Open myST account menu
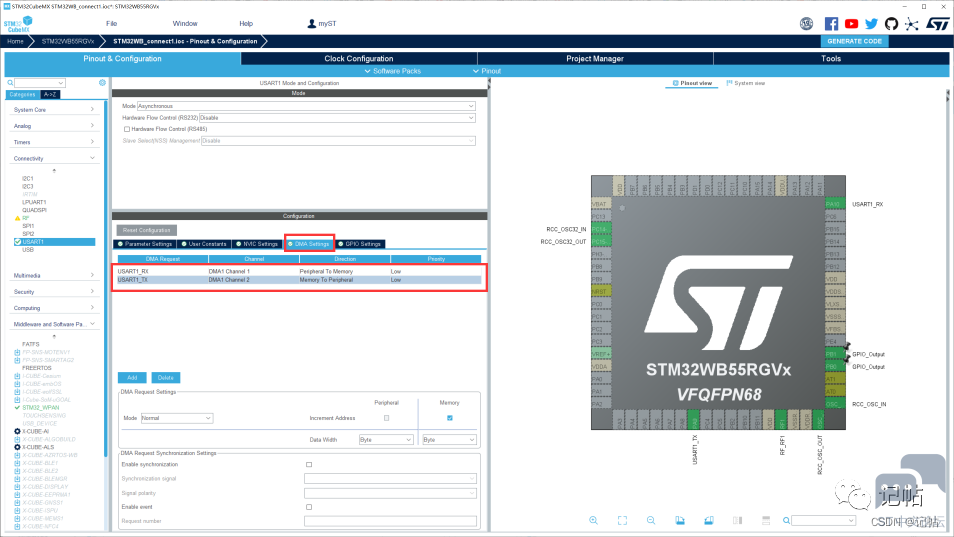Viewport: 954px width, 537px height. pos(321,24)
